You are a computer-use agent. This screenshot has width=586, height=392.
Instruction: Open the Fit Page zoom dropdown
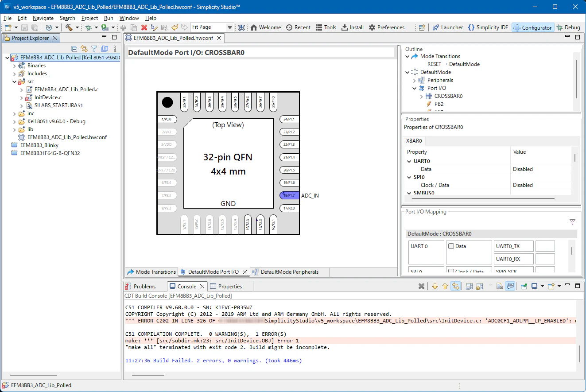click(x=230, y=27)
